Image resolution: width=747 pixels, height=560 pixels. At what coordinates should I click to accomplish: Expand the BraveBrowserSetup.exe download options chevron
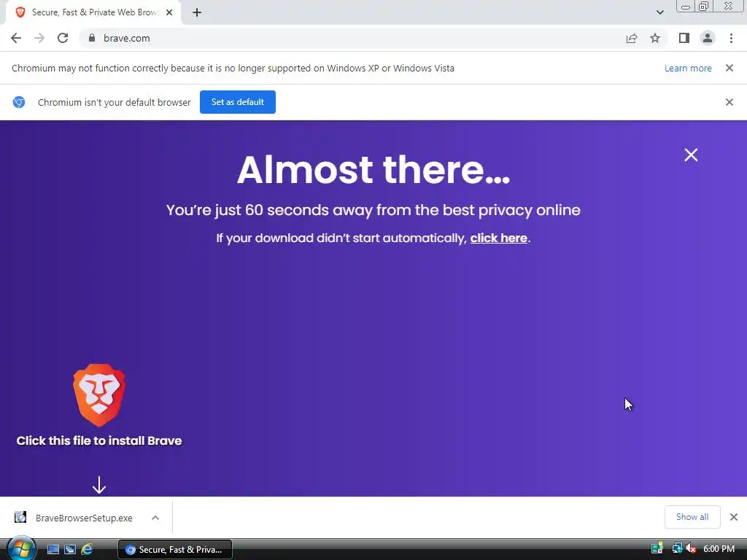pos(155,518)
